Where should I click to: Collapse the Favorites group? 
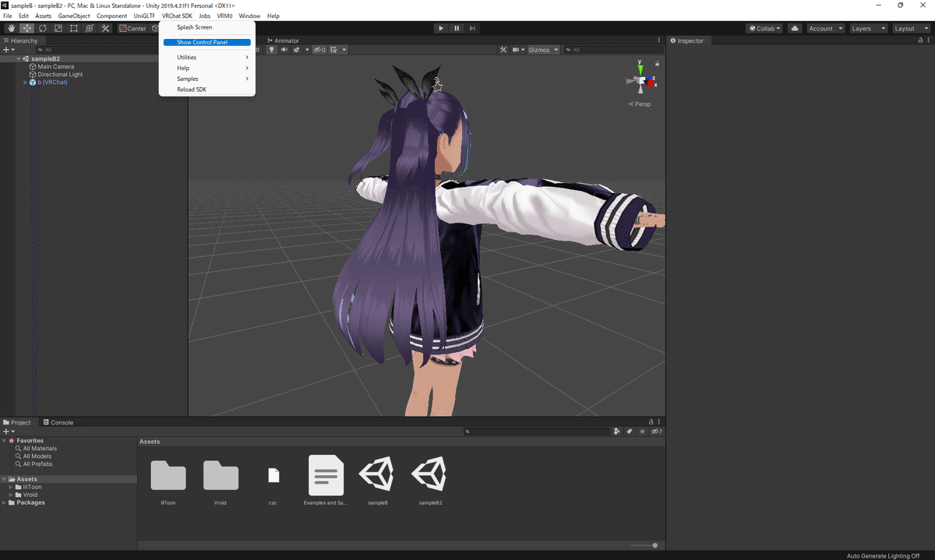pos(4,441)
